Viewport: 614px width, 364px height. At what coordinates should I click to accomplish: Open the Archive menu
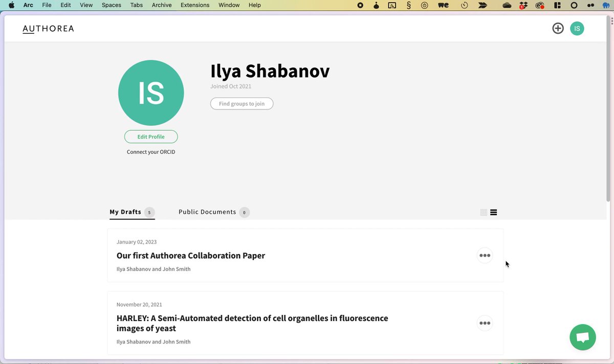pos(162,5)
